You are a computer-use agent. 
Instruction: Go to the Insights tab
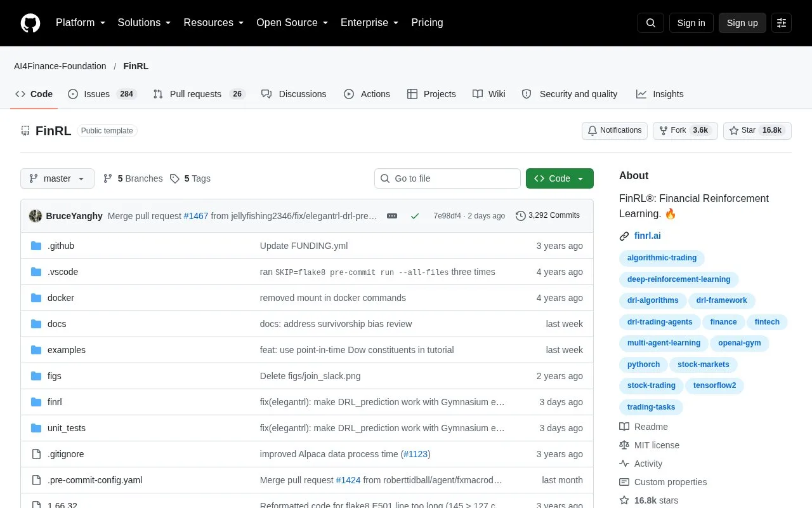660,94
